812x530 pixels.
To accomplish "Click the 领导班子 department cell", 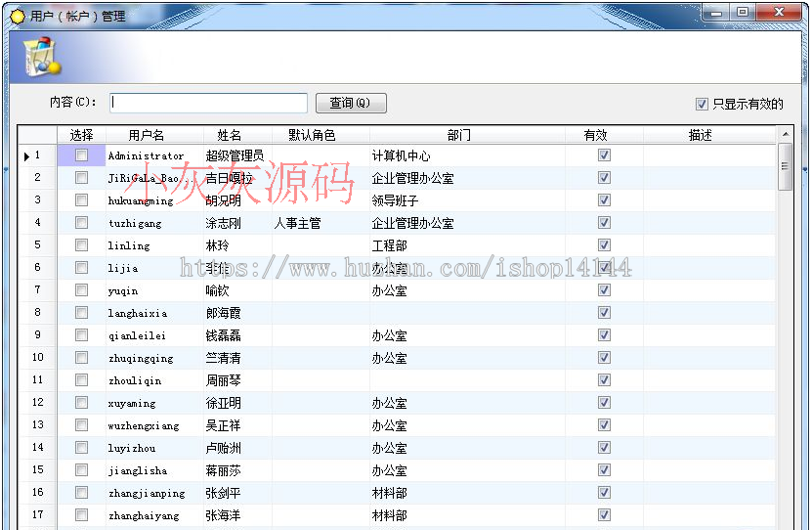I will (x=467, y=200).
